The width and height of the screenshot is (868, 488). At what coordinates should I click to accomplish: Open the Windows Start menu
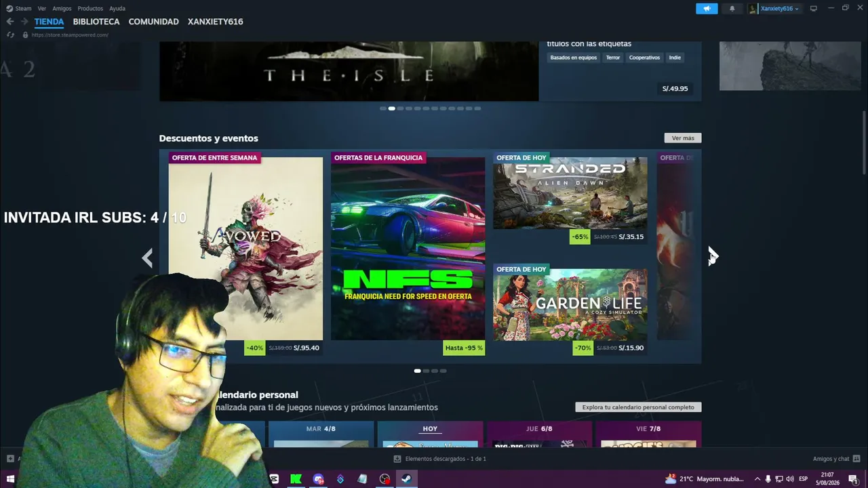pos(10,479)
